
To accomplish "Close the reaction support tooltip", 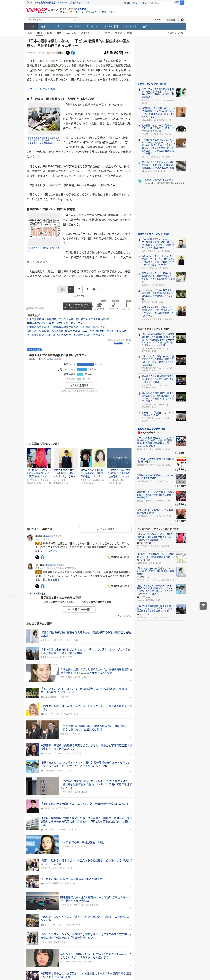I will click(x=91, y=304).
